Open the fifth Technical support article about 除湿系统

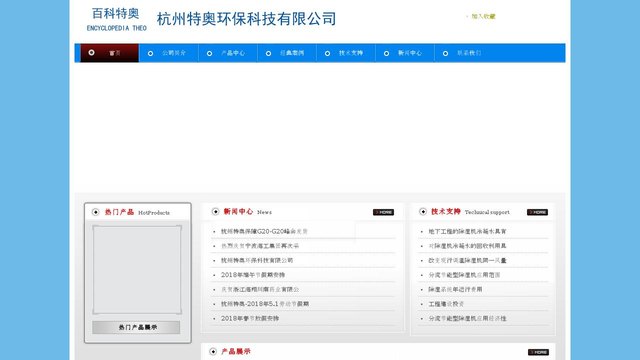tap(455, 289)
